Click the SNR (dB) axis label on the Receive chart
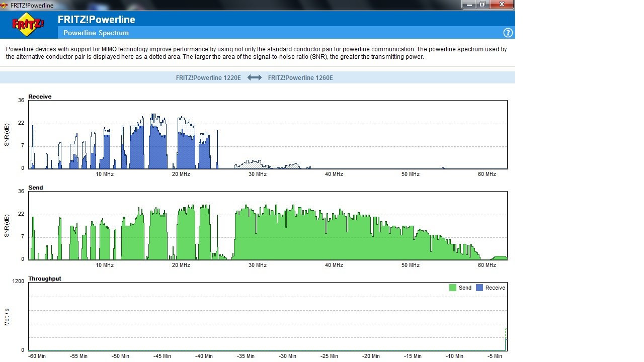 pyautogui.click(x=7, y=134)
